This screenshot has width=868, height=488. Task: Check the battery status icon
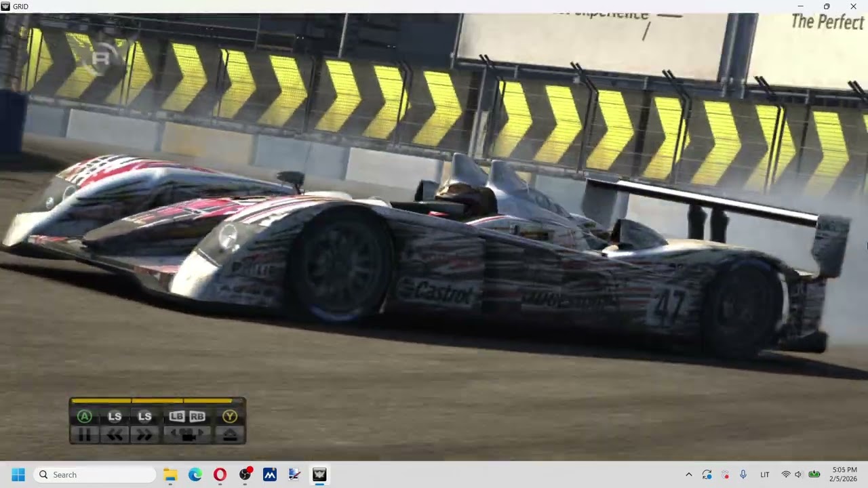814,474
